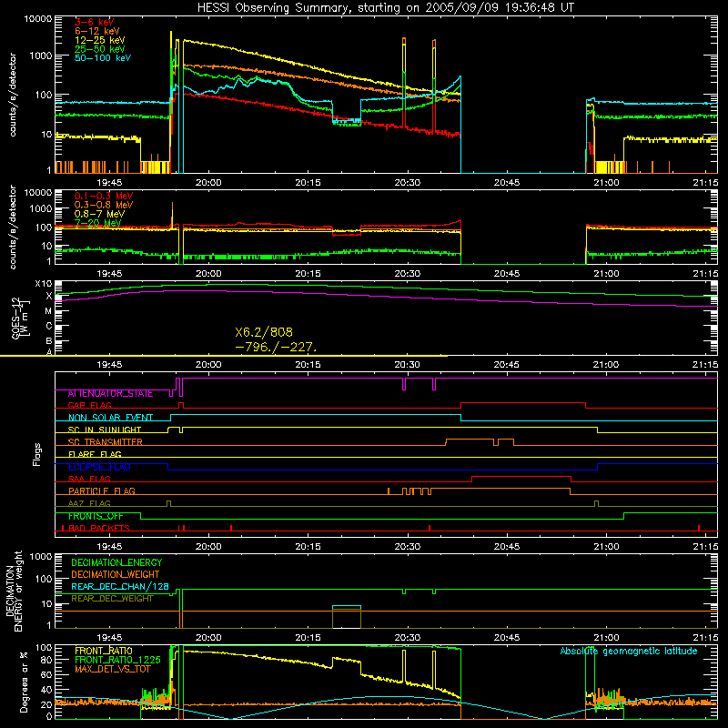Select the PARTICLE_FLAG label
728x728 pixels.
click(x=102, y=491)
